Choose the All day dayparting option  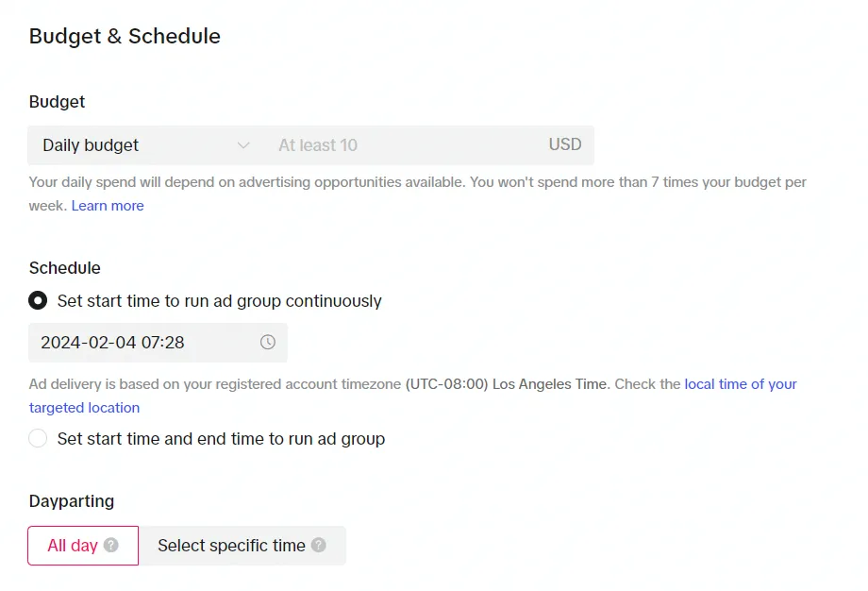[x=83, y=546]
